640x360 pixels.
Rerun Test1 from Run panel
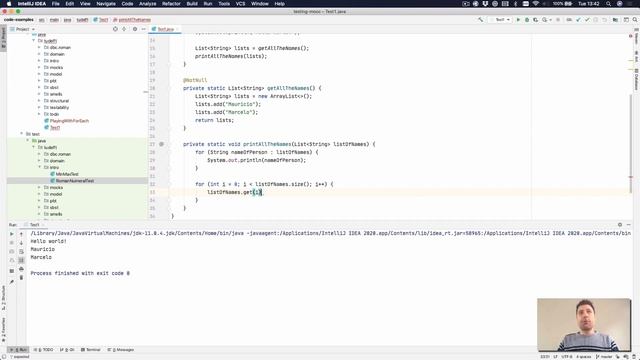click(11, 234)
